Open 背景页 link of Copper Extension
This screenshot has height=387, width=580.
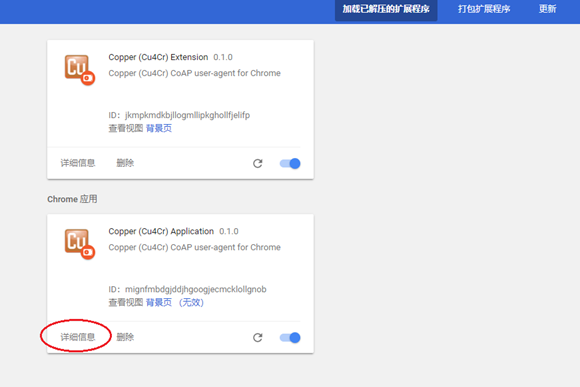pyautogui.click(x=159, y=128)
